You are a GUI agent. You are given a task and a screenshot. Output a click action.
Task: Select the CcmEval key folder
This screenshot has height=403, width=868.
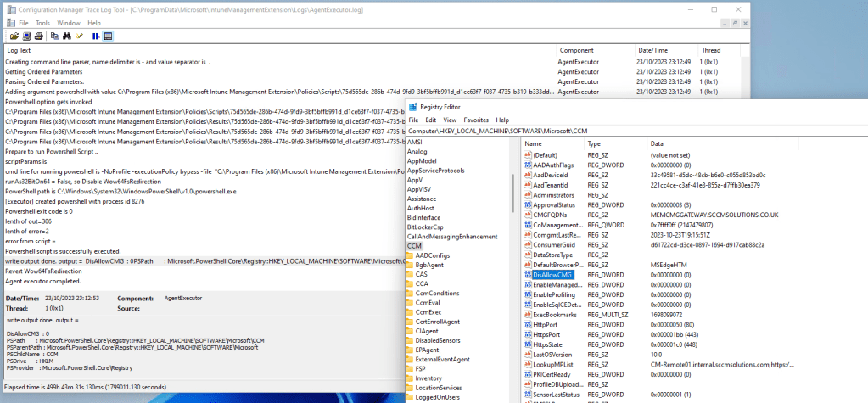428,302
